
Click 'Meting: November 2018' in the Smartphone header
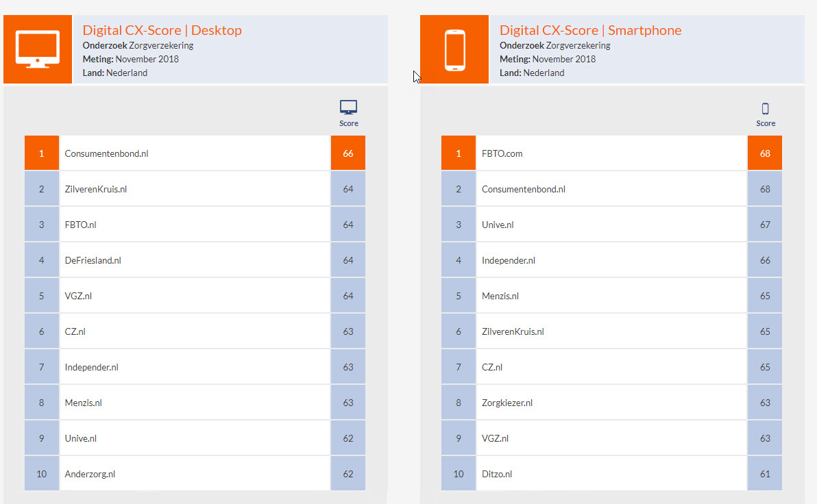548,59
